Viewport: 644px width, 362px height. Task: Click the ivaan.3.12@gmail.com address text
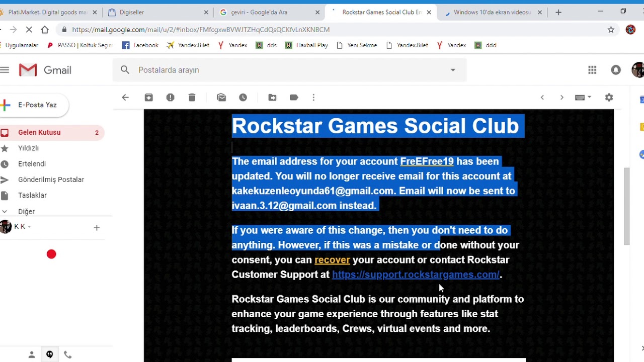pos(284,206)
